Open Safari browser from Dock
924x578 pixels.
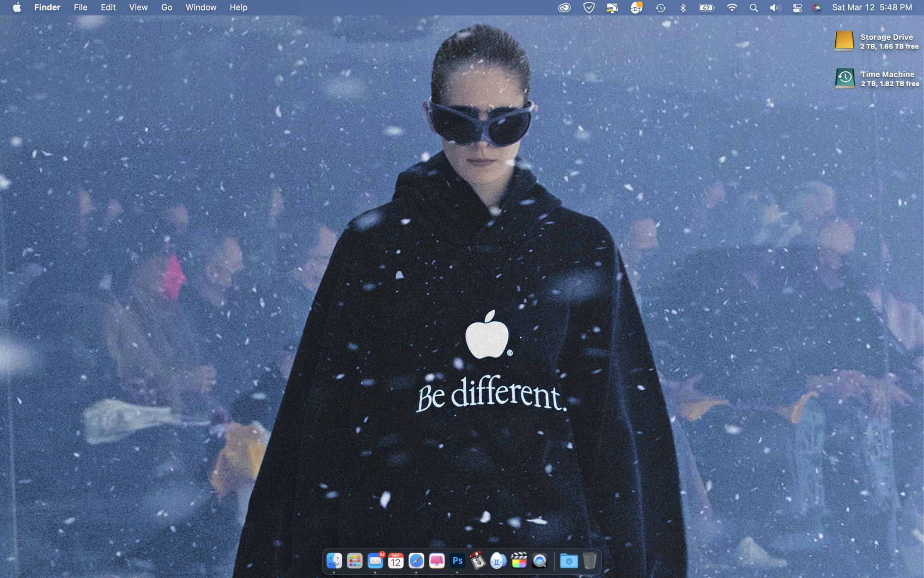(x=416, y=561)
